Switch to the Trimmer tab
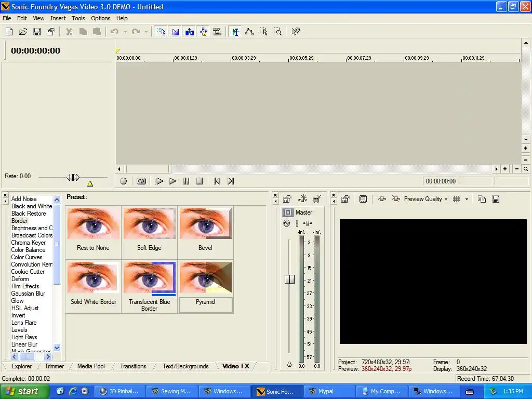 (54, 366)
